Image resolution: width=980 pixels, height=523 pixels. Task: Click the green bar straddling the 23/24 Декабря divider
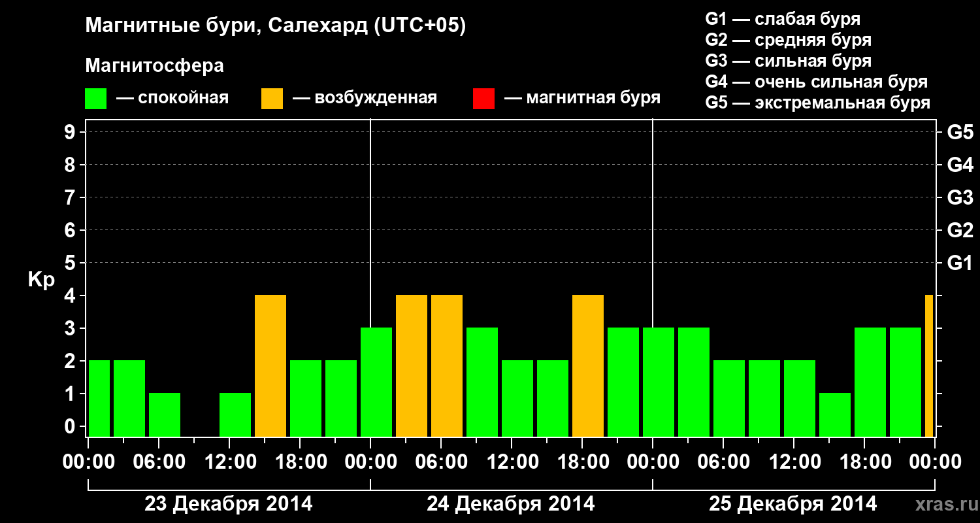point(376,382)
